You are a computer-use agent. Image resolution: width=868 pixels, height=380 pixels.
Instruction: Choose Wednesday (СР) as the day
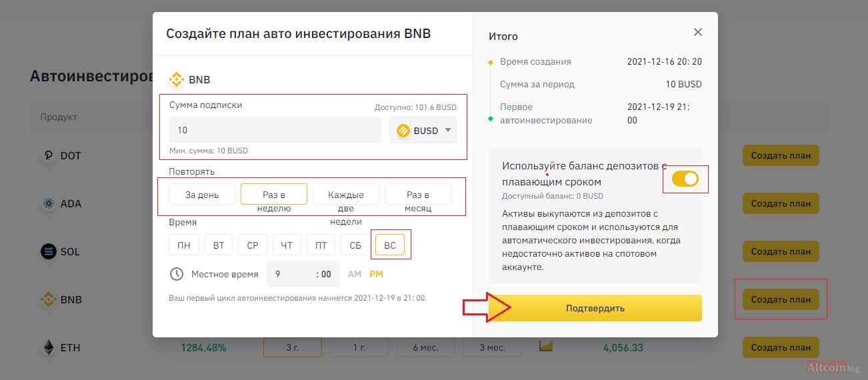253,245
